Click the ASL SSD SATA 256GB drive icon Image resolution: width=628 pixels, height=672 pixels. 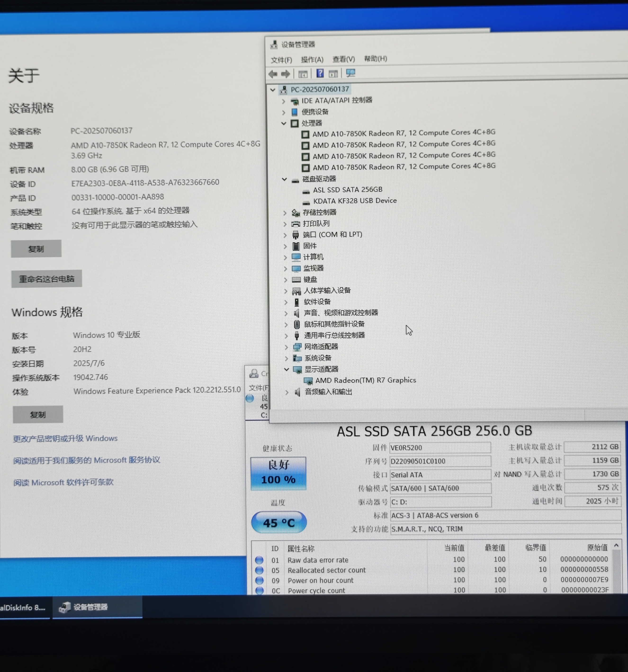(306, 191)
